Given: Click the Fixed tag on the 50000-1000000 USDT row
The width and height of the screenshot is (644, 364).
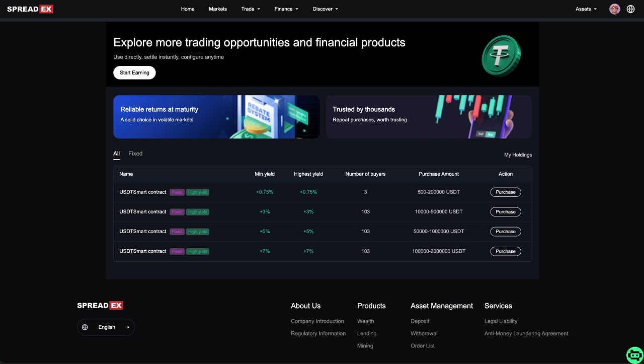Looking at the screenshot, I should point(177,232).
